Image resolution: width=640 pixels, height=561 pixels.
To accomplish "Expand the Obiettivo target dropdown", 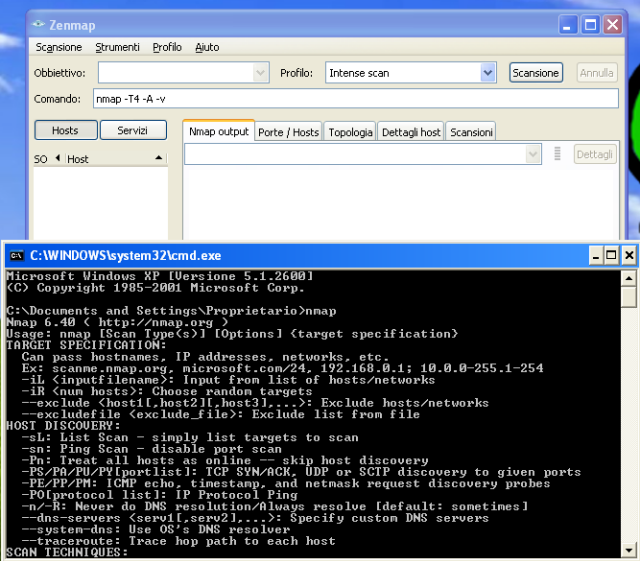I will tap(261, 73).
